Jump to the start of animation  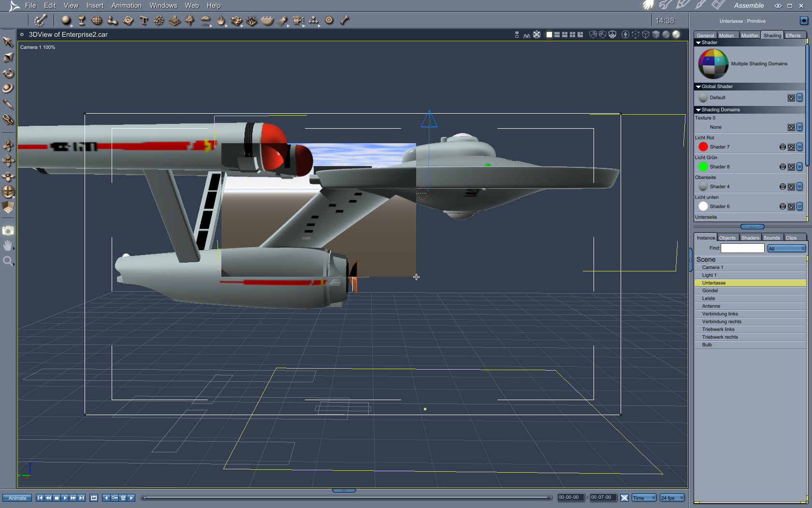[40, 498]
